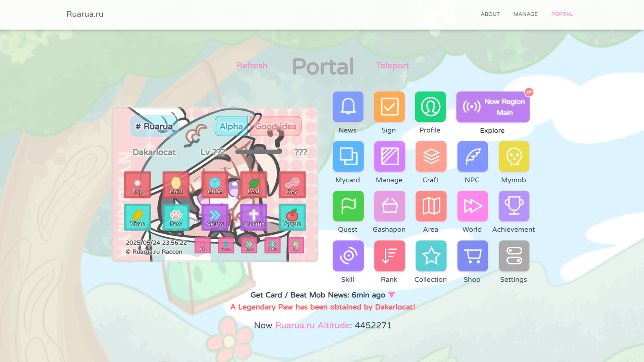Open the Collection star icon
Screen dimensions: 644x362
[x=430, y=256]
